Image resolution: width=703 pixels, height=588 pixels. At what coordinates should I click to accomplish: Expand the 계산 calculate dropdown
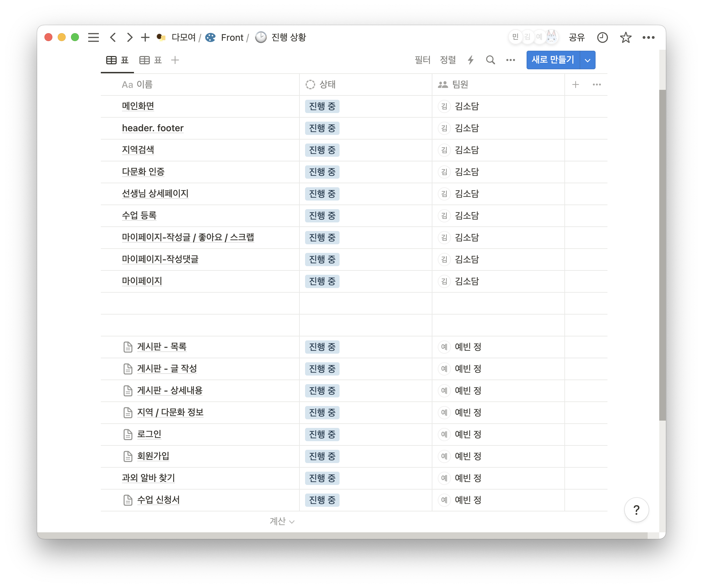coord(282,521)
